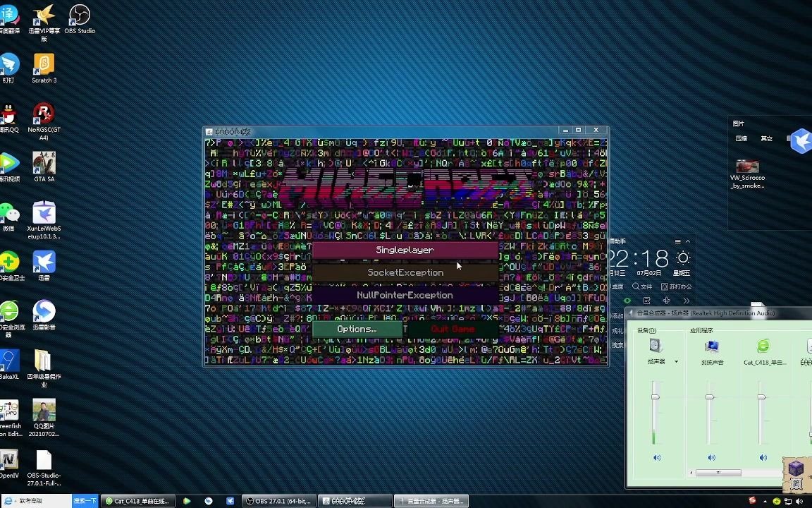812x508 pixels.
Task: Click the green play icon on the taskbar
Action: tap(187, 501)
